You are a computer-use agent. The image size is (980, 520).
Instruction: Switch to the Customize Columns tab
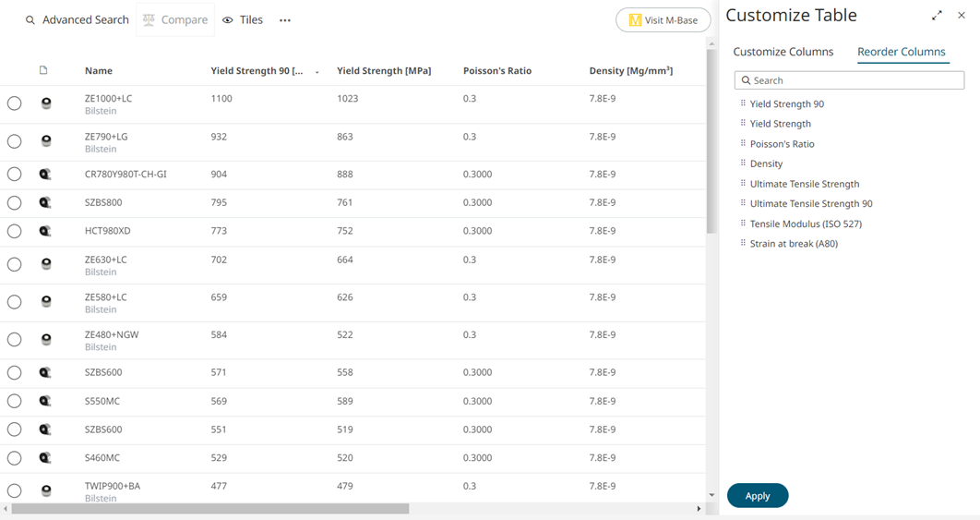(x=783, y=52)
